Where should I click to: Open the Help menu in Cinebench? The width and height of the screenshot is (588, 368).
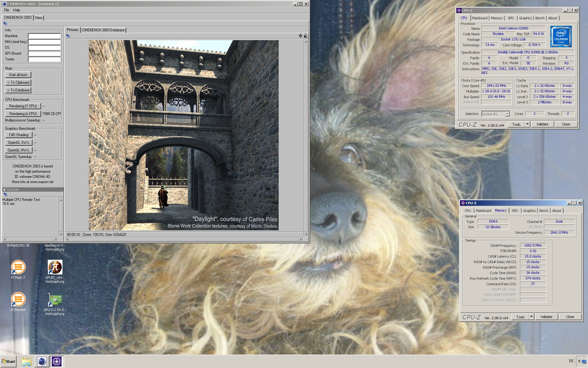[17, 10]
